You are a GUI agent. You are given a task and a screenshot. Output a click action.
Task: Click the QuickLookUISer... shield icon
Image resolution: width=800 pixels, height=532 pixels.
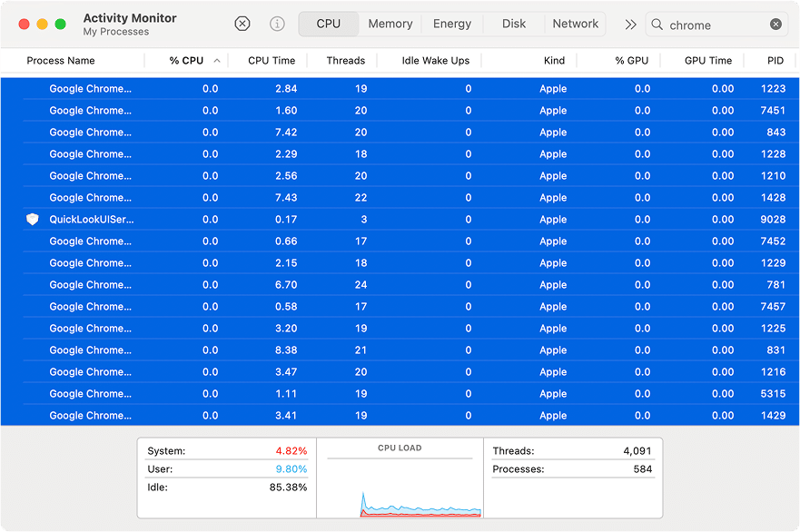point(32,220)
